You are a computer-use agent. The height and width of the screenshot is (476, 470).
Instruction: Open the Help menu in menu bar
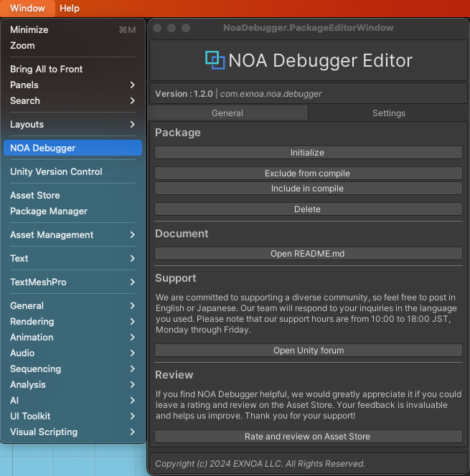coord(70,8)
